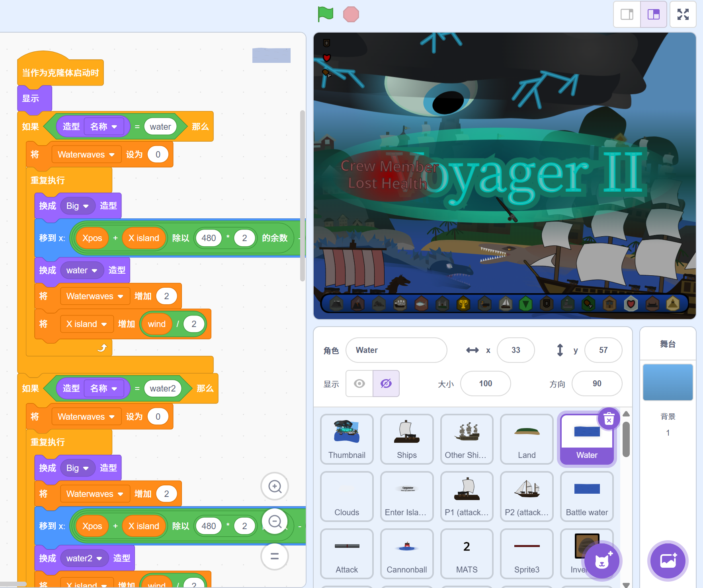Zoom in on the code workspace

(x=275, y=486)
